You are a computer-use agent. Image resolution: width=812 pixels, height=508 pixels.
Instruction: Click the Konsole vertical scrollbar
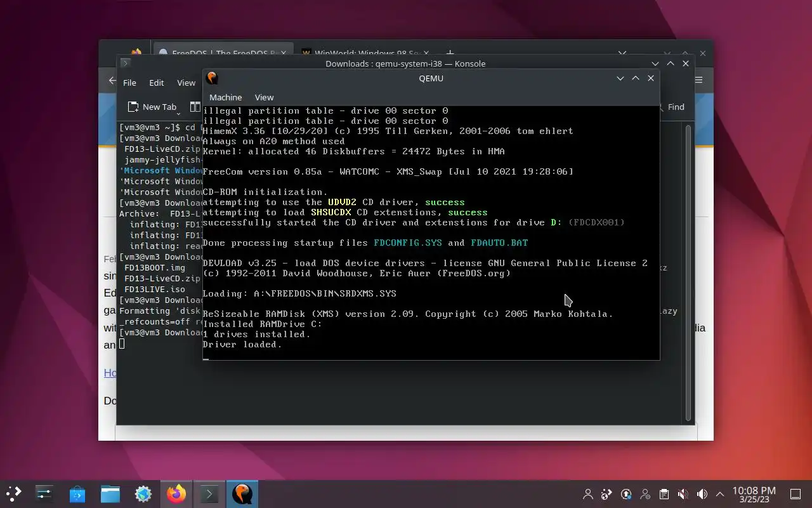click(x=688, y=273)
